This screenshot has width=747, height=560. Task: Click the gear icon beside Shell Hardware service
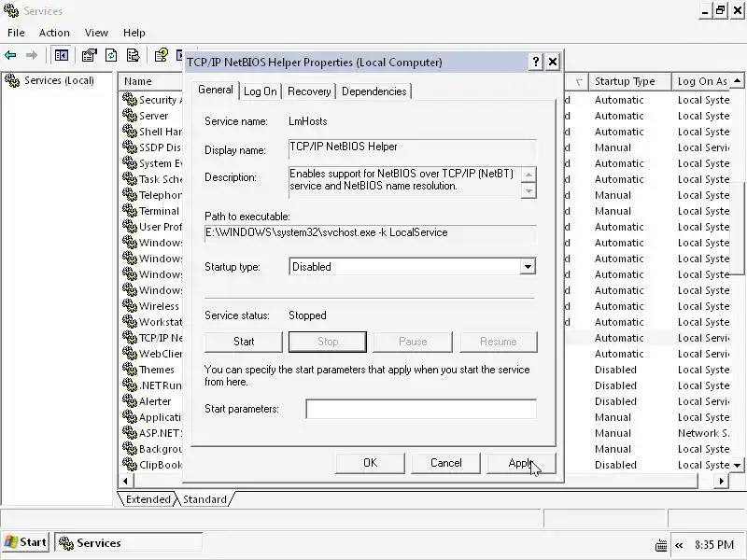130,131
